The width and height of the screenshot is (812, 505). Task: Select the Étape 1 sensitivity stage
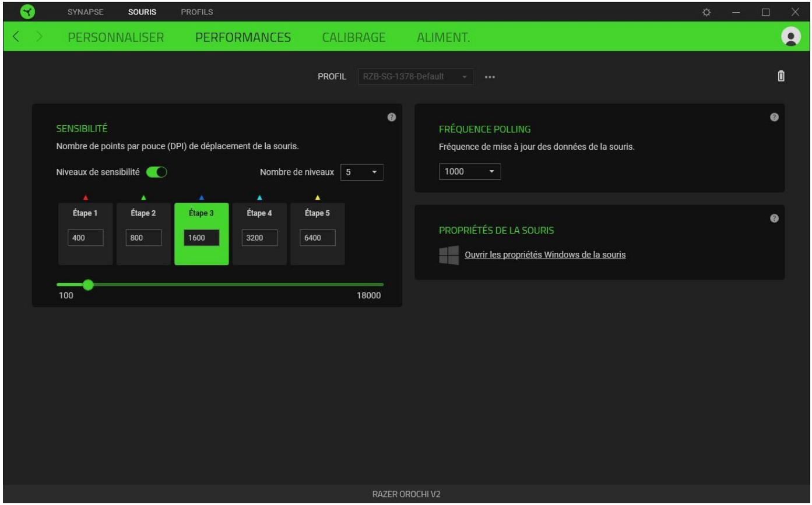click(86, 234)
